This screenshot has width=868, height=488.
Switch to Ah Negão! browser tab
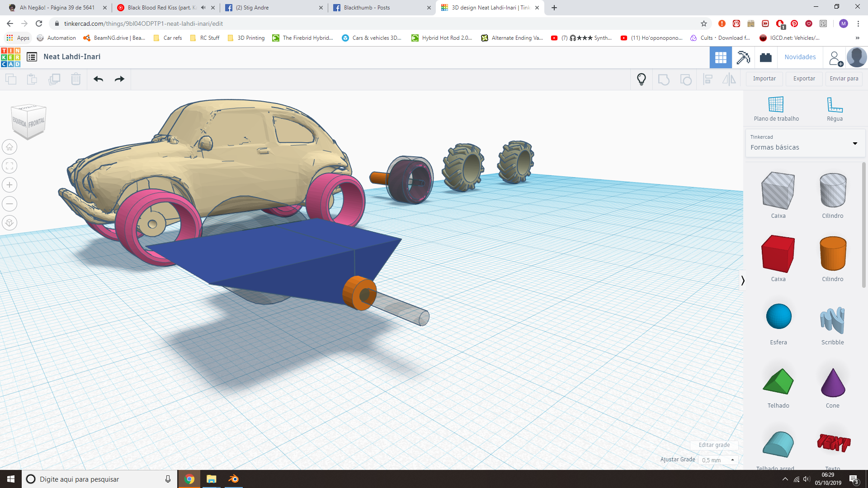pyautogui.click(x=57, y=8)
